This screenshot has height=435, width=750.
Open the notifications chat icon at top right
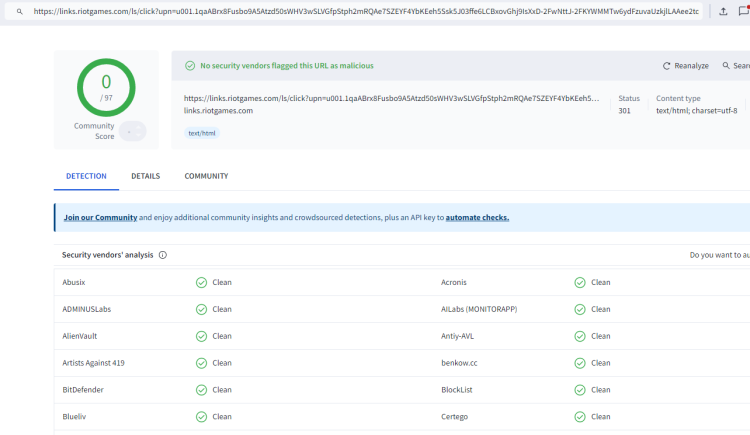[x=744, y=11]
